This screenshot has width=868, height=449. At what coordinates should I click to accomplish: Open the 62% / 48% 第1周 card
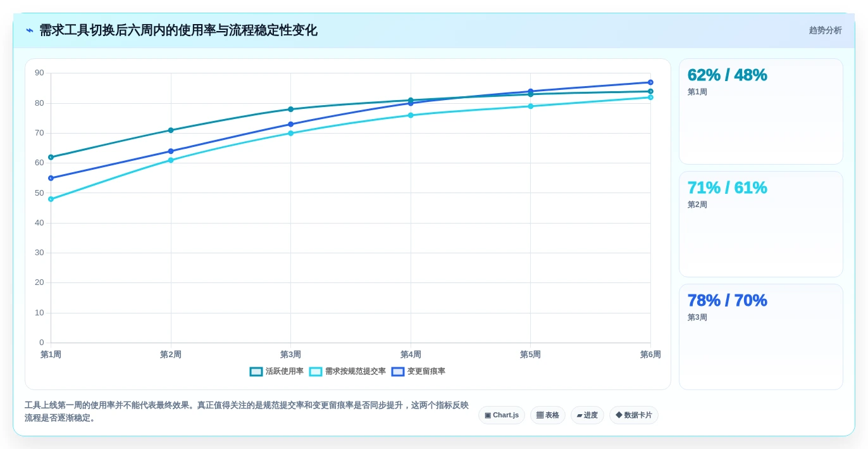coord(761,111)
